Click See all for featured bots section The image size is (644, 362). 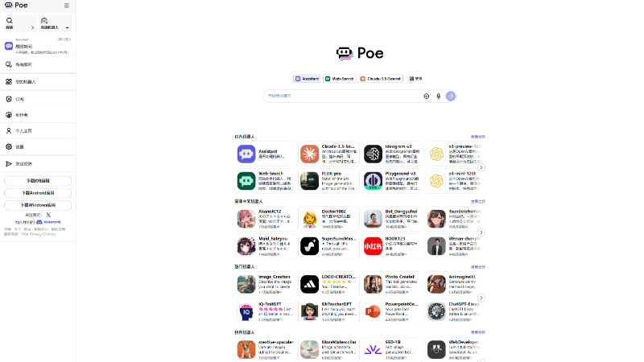(x=477, y=332)
